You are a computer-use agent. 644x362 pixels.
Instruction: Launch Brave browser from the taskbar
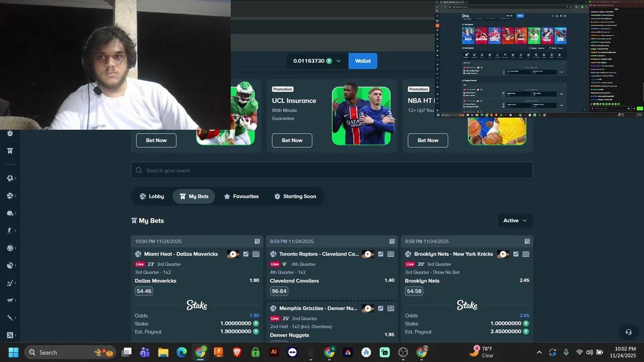tap(237, 352)
